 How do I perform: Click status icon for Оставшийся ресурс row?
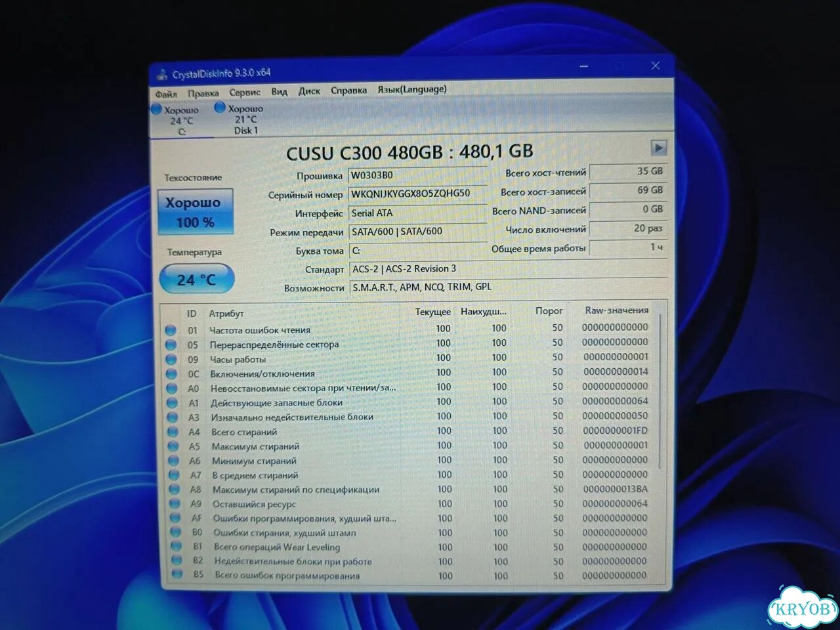pyautogui.click(x=175, y=504)
